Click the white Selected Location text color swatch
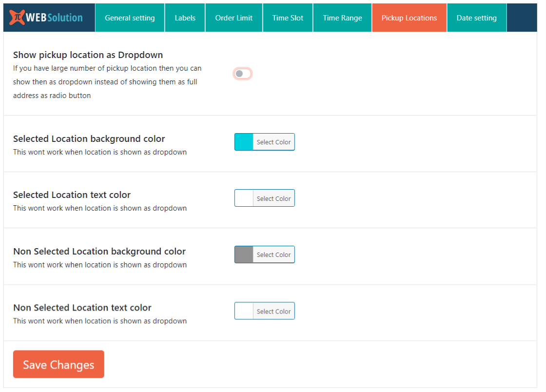The width and height of the screenshot is (546, 392). tap(244, 198)
